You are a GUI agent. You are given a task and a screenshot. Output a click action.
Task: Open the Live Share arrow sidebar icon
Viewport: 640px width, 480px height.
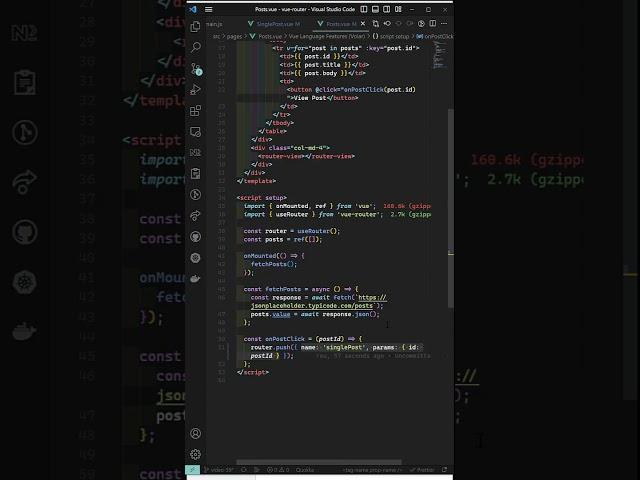[x=196, y=216]
